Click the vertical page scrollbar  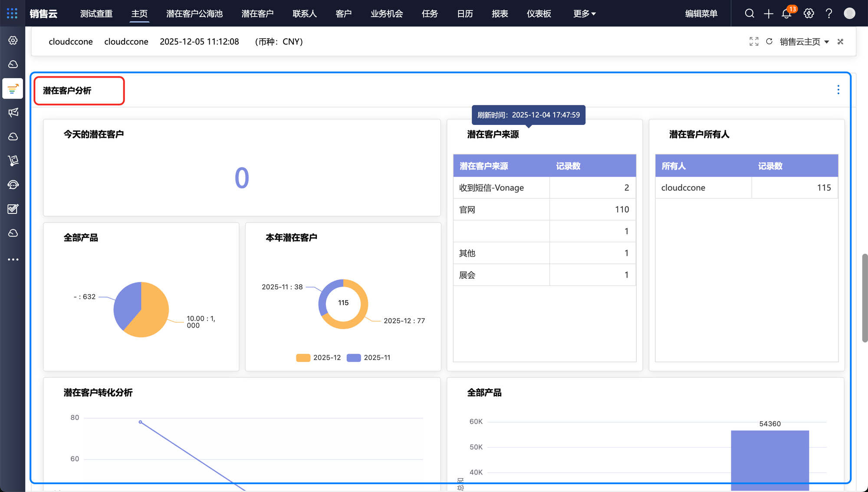pyautogui.click(x=865, y=298)
